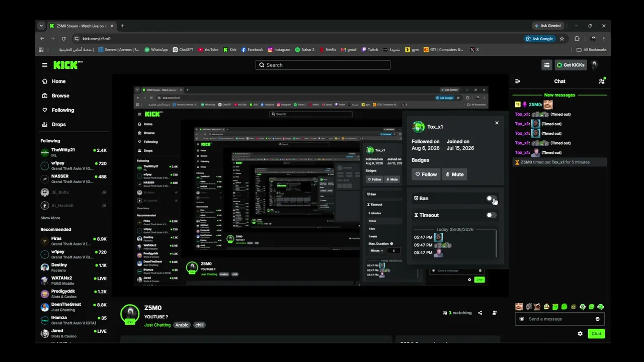Open the All Bookmarks folder
Image resolution: width=644 pixels, height=362 pixels.
pyautogui.click(x=592, y=50)
